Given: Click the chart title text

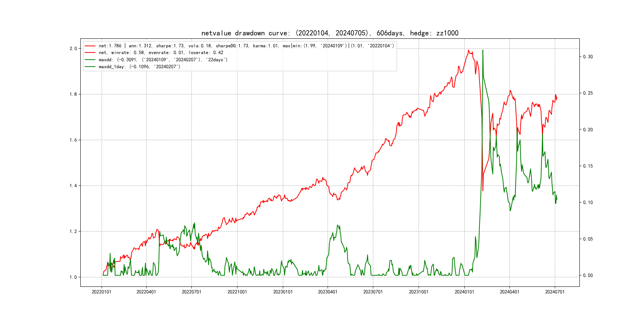Looking at the screenshot, I should (x=330, y=33).
